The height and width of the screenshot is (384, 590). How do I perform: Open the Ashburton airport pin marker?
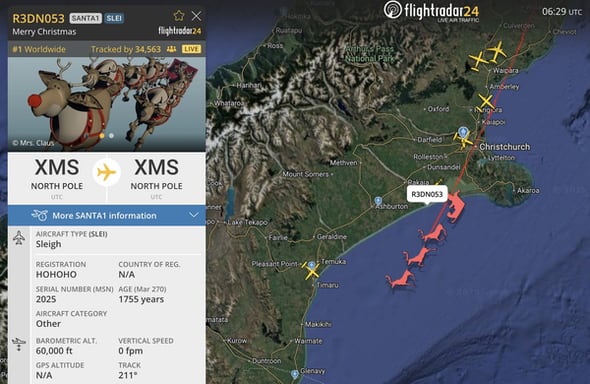[378, 201]
